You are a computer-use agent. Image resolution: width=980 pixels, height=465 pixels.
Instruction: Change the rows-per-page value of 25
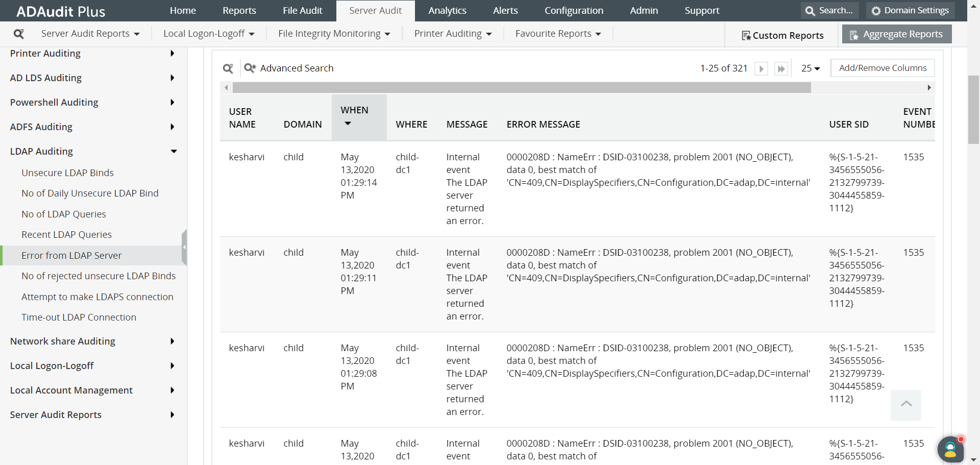pos(811,68)
